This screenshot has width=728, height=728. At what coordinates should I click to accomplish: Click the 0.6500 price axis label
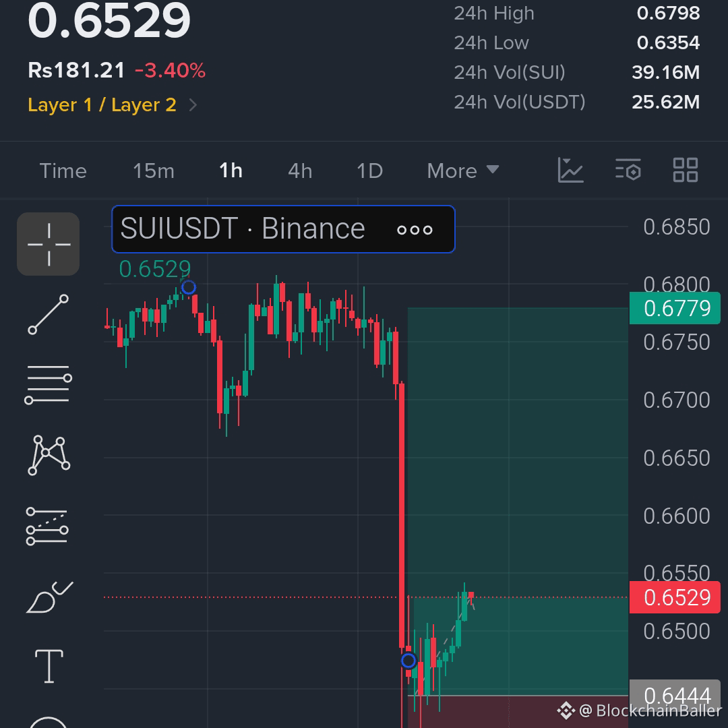click(677, 632)
